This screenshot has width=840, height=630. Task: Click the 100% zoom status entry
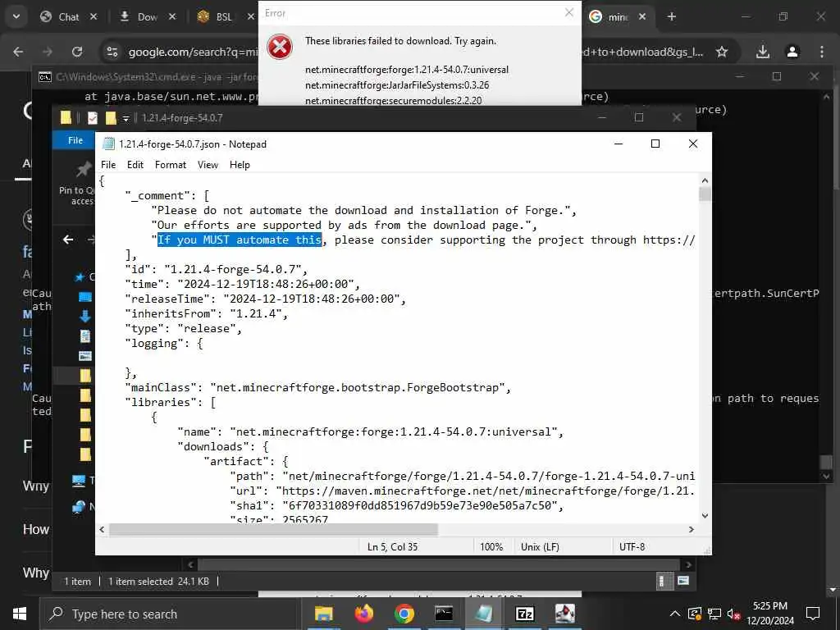point(491,547)
